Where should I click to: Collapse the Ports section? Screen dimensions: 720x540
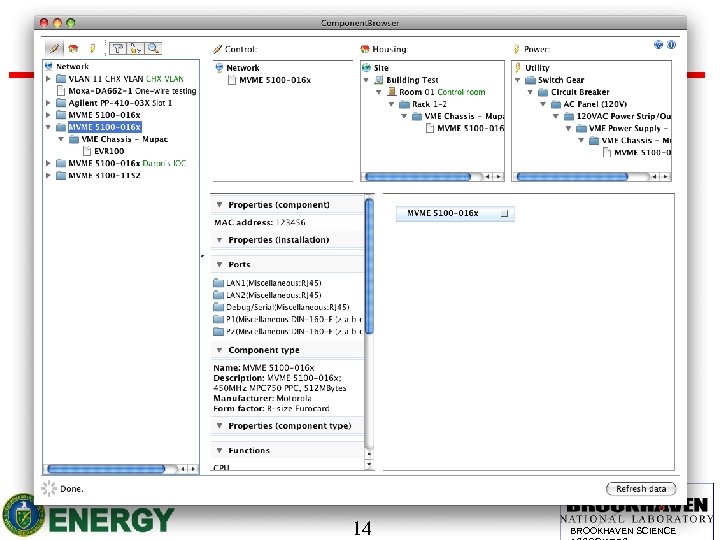click(x=219, y=264)
